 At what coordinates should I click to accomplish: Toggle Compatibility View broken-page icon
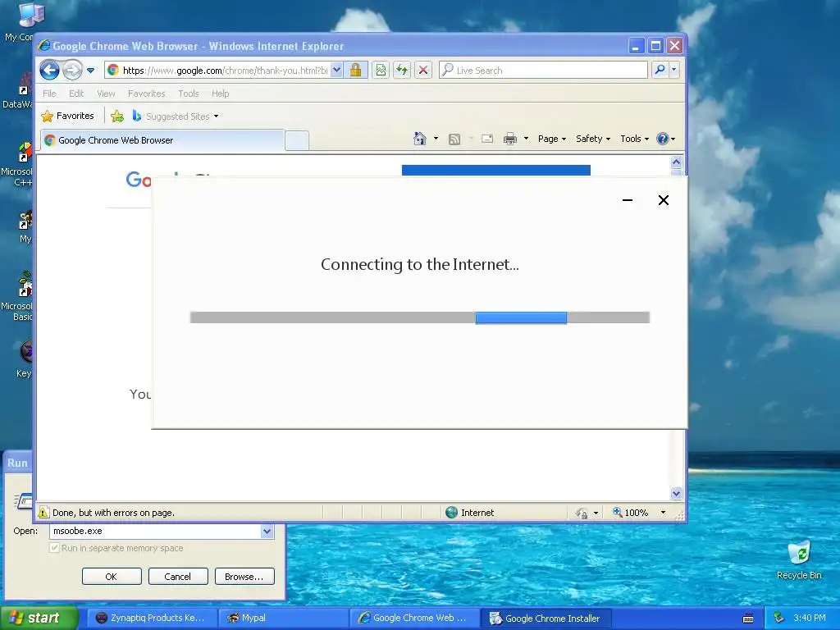point(381,71)
